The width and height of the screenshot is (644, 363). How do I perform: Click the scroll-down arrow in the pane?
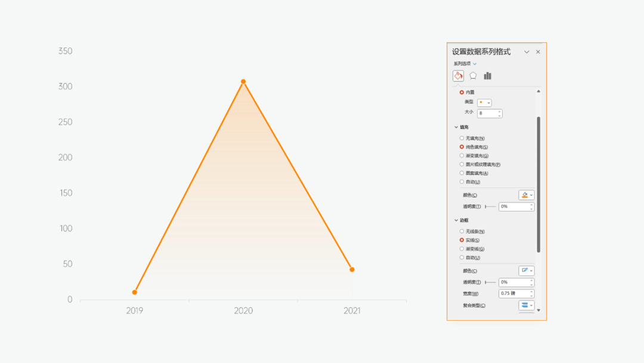[x=538, y=310]
